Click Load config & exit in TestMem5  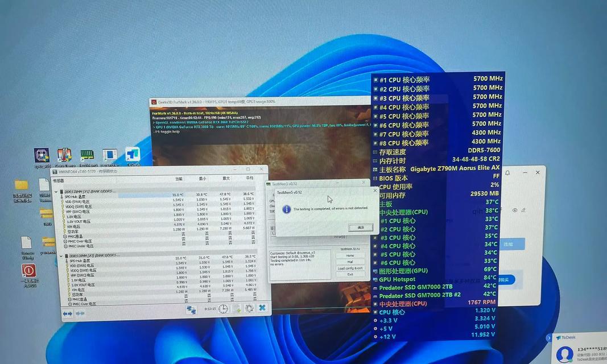pos(350,268)
